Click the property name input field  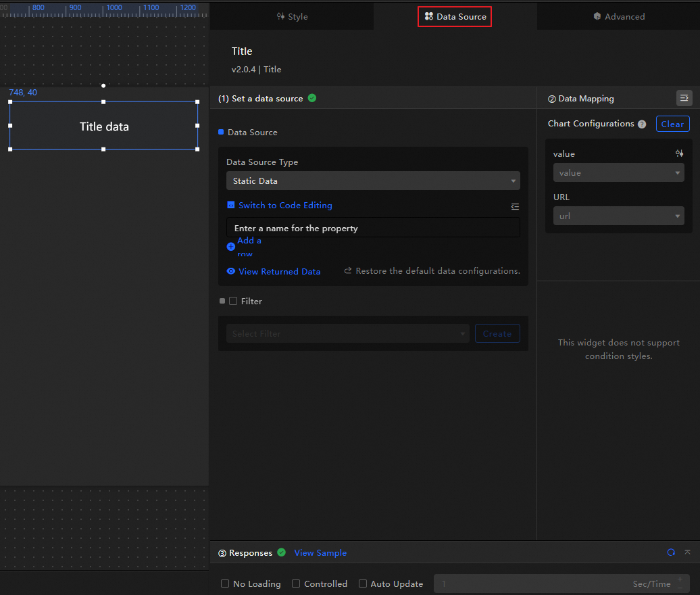pyautogui.click(x=372, y=229)
